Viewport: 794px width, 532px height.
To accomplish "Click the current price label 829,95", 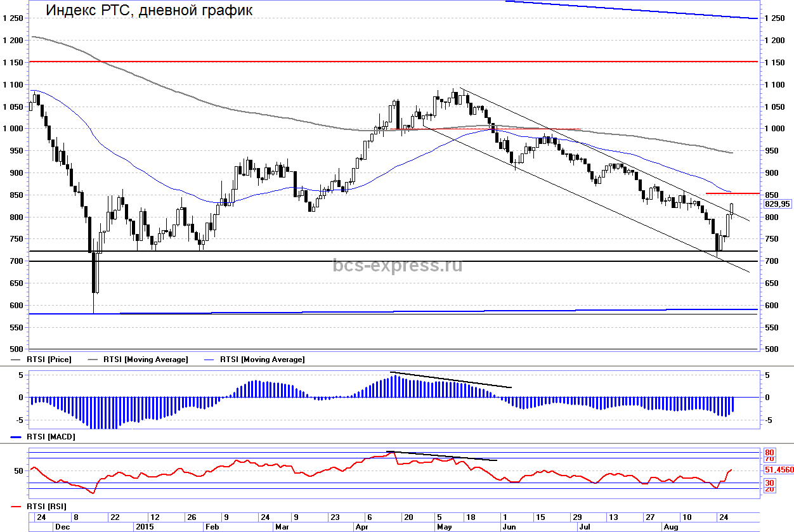I will pos(778,204).
